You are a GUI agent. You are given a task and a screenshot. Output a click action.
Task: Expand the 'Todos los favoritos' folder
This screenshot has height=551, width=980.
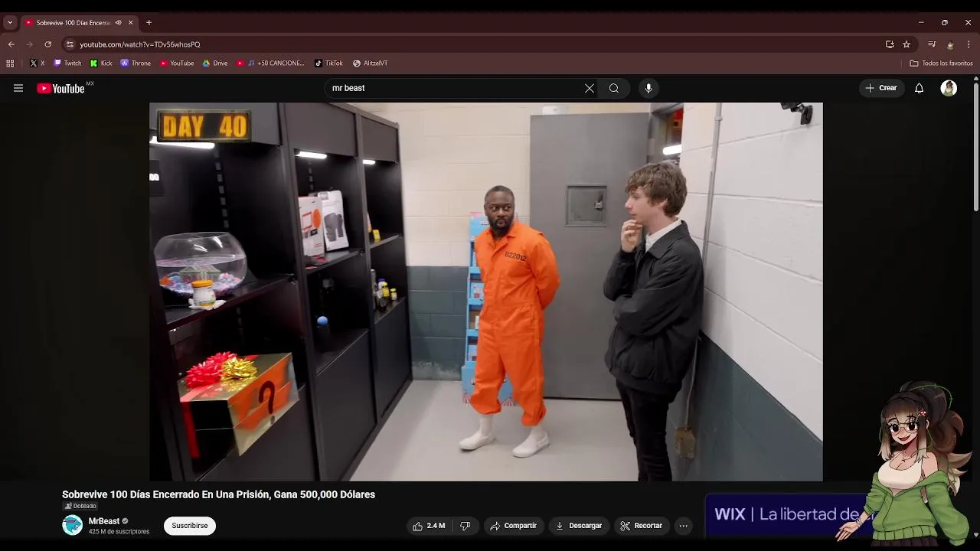pyautogui.click(x=941, y=64)
